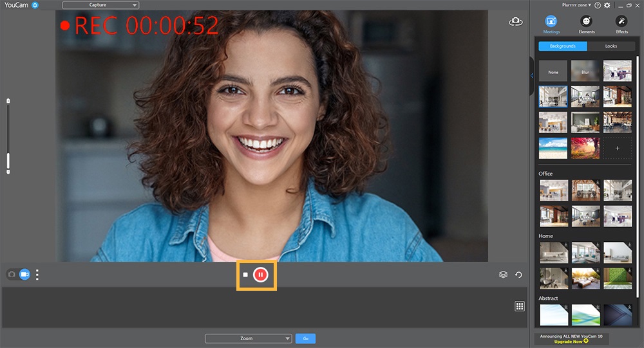Add a custom background with plus tile
Viewport: 644px width, 348px height.
(x=618, y=148)
